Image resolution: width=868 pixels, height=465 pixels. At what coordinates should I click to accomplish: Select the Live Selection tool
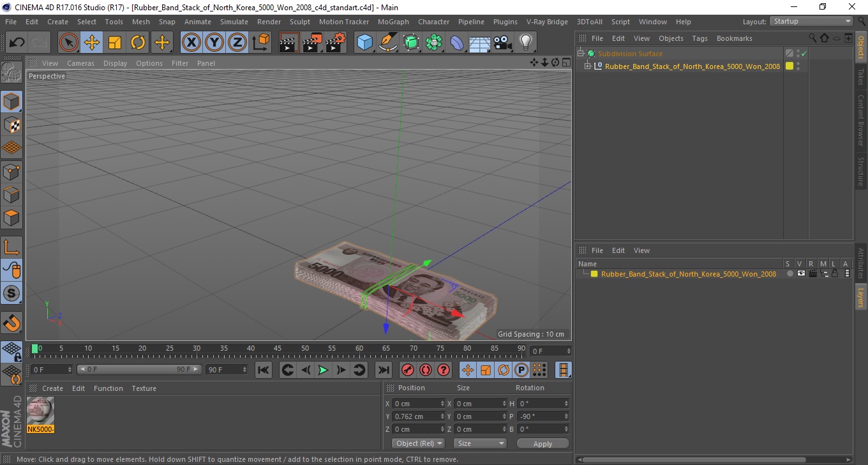point(69,43)
